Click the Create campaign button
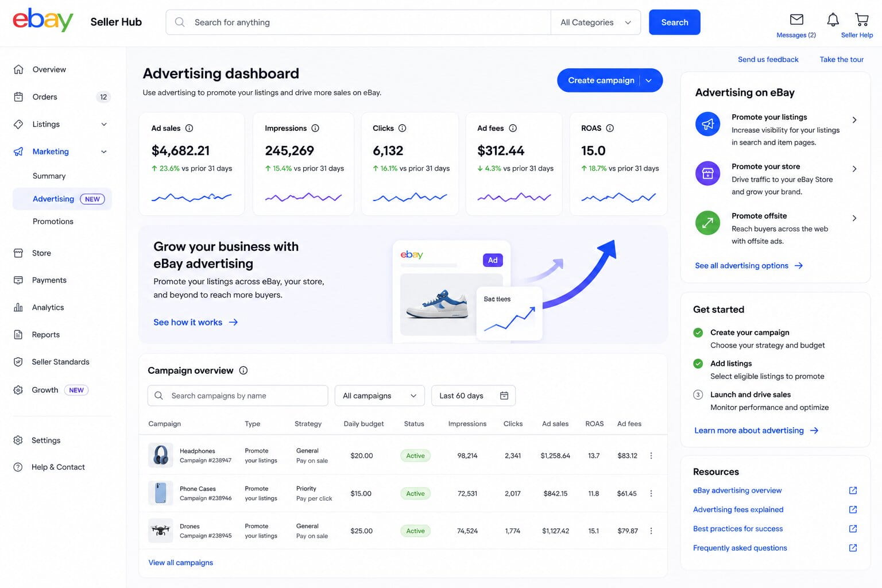The height and width of the screenshot is (588, 882). [x=601, y=80]
